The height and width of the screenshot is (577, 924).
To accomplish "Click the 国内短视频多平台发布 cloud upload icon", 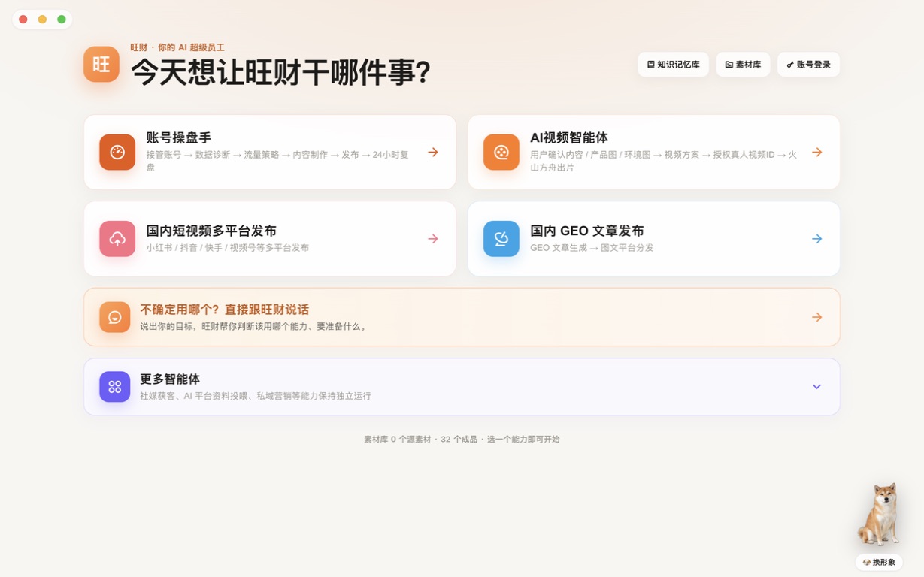I will point(117,239).
